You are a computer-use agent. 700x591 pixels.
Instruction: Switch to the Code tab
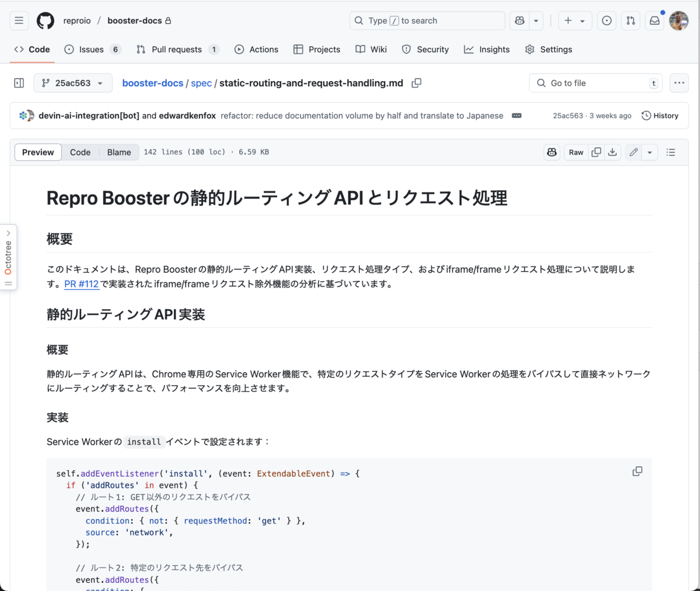pyautogui.click(x=32, y=50)
